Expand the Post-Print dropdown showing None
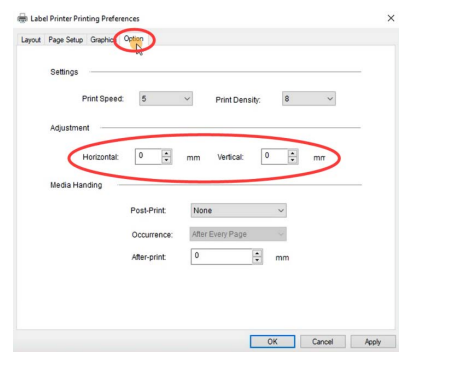 [x=239, y=211]
